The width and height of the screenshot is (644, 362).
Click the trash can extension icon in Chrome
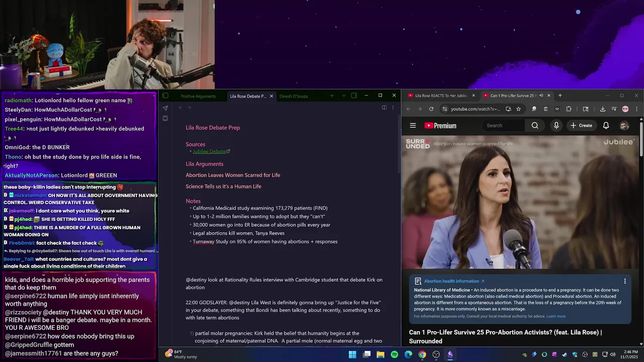point(546,109)
